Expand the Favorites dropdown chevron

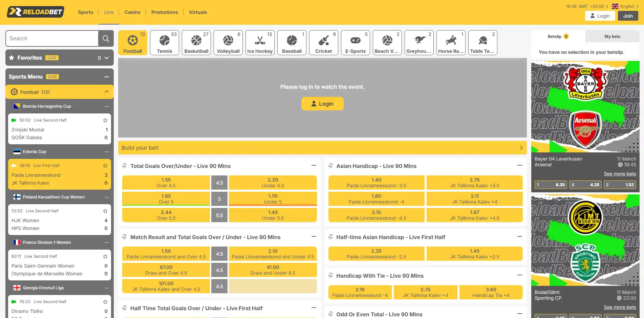pos(107,58)
